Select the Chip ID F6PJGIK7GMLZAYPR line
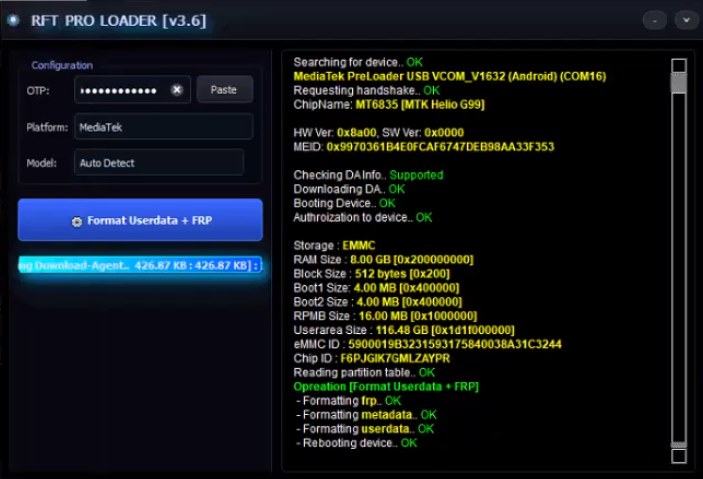703x479 pixels. point(372,358)
